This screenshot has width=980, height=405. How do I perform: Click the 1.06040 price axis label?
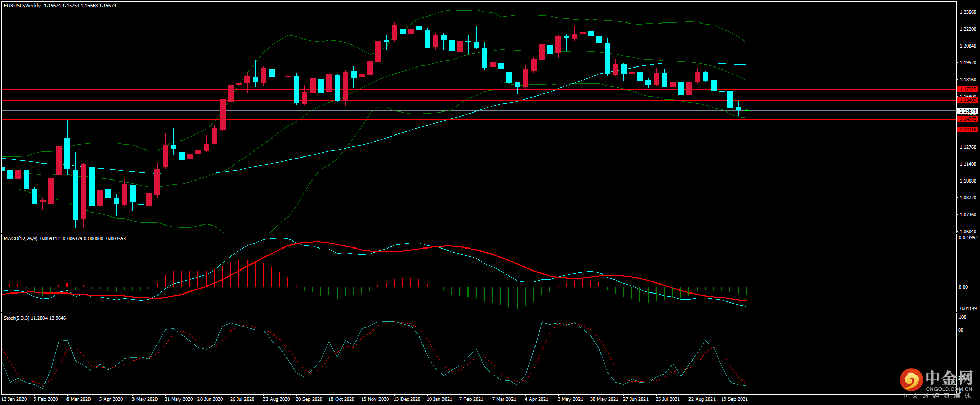click(x=968, y=231)
